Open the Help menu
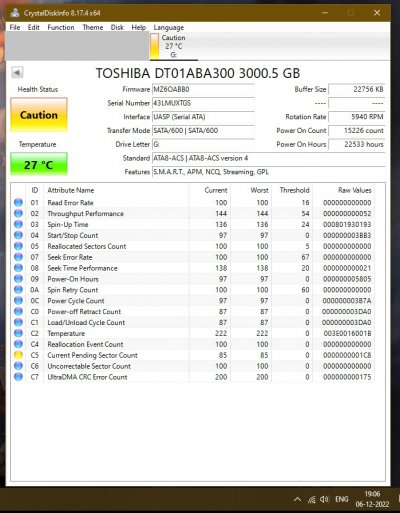400x513 pixels. (x=138, y=27)
